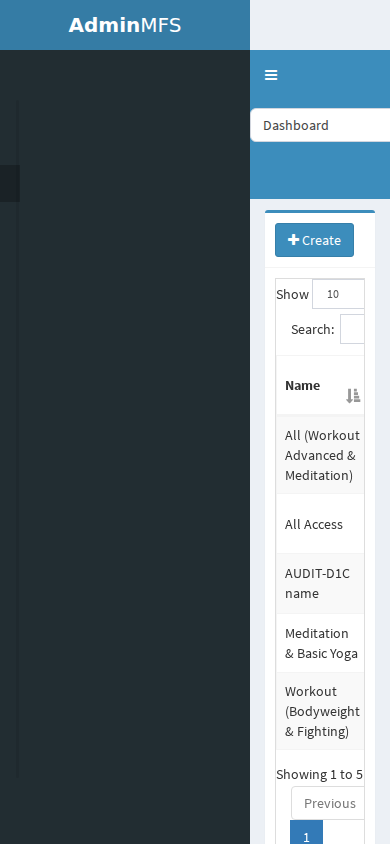Click the plus icon on Create
This screenshot has height=844, width=390.
click(293, 240)
